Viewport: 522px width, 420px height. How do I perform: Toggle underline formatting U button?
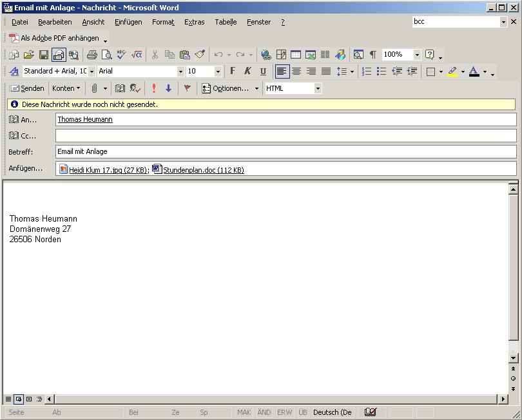click(263, 72)
